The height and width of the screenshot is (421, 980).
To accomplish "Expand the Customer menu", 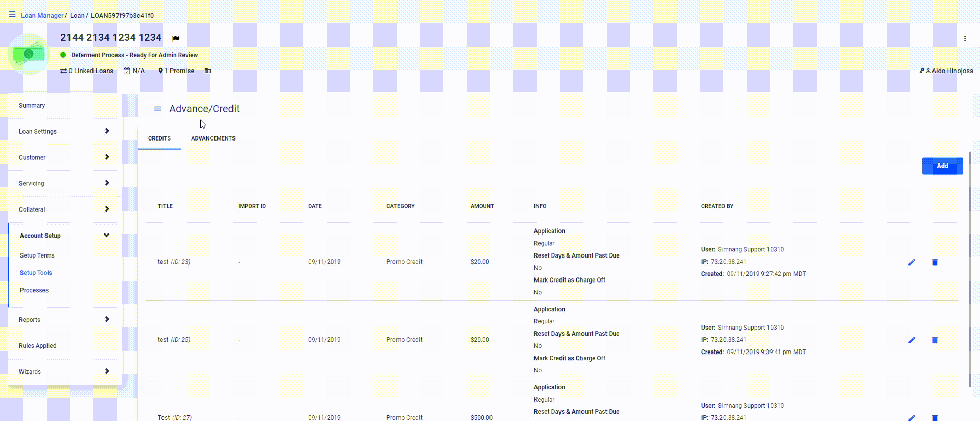I will pyautogui.click(x=65, y=158).
